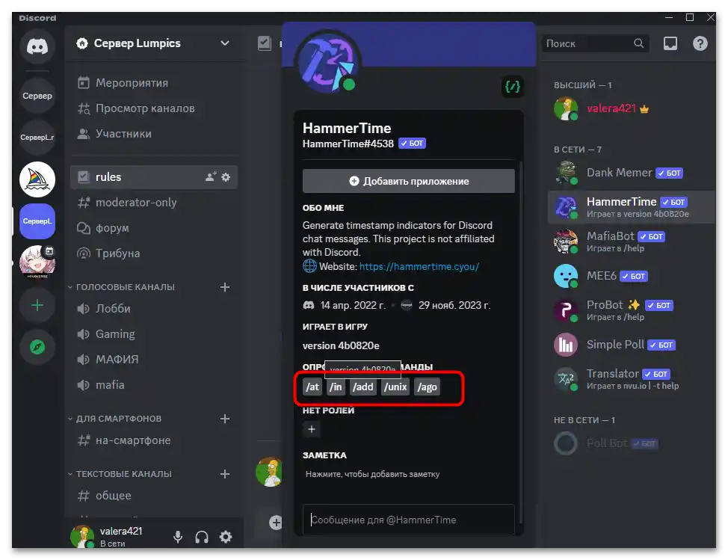728x560 pixels.
Task: Click the /add command chip
Action: click(363, 387)
